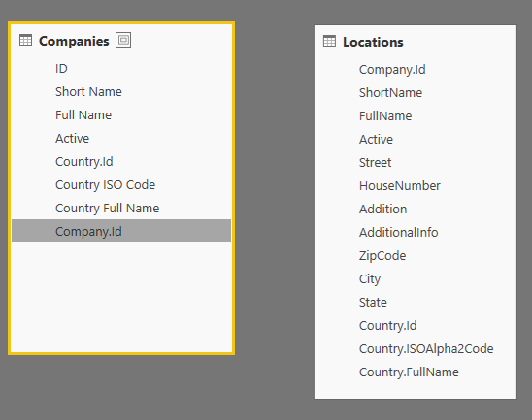Click the Companies table icon
The width and height of the screenshot is (532, 420).
coord(26,41)
